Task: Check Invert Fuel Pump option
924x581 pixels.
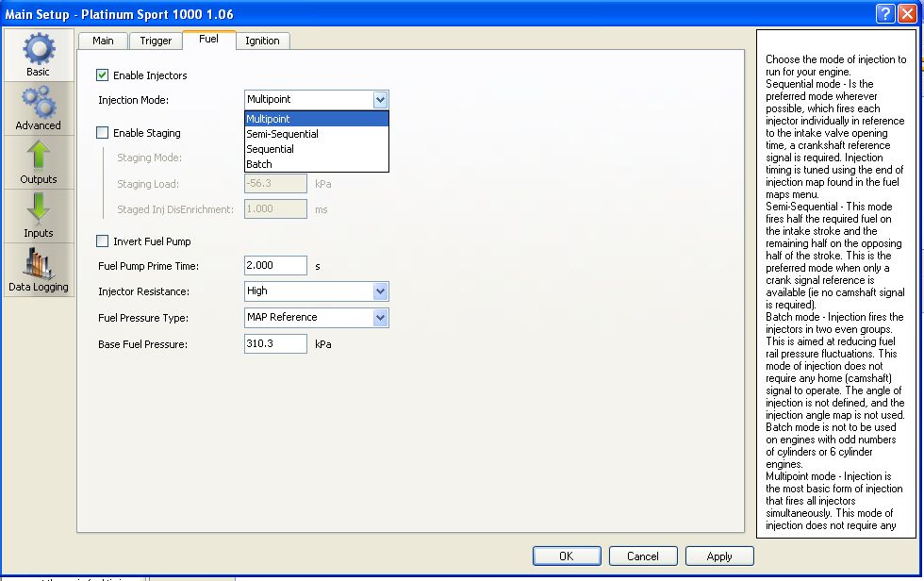Action: tap(102, 241)
